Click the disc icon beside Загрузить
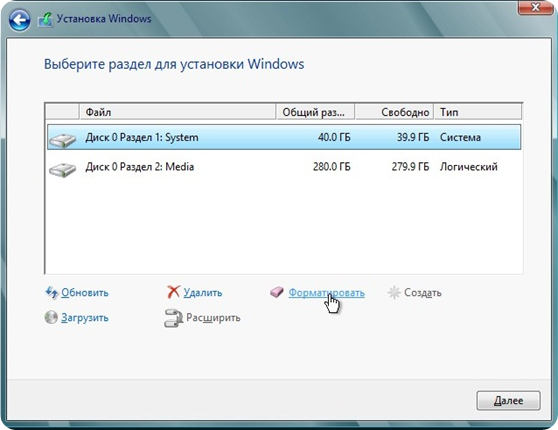Screen dimensions: 558x430 51,317
